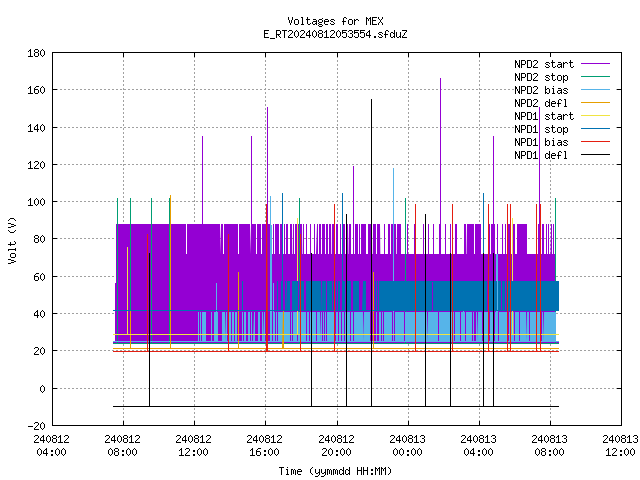The width and height of the screenshot is (640, 480).
Task: Click the -20 y-axis tick value
Action: click(36, 426)
